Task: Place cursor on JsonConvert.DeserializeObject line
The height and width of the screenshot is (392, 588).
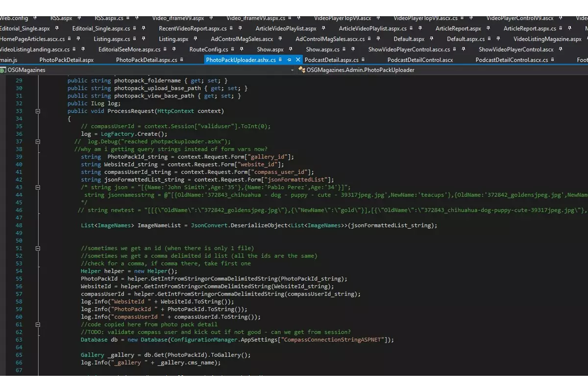Action: 259,225
